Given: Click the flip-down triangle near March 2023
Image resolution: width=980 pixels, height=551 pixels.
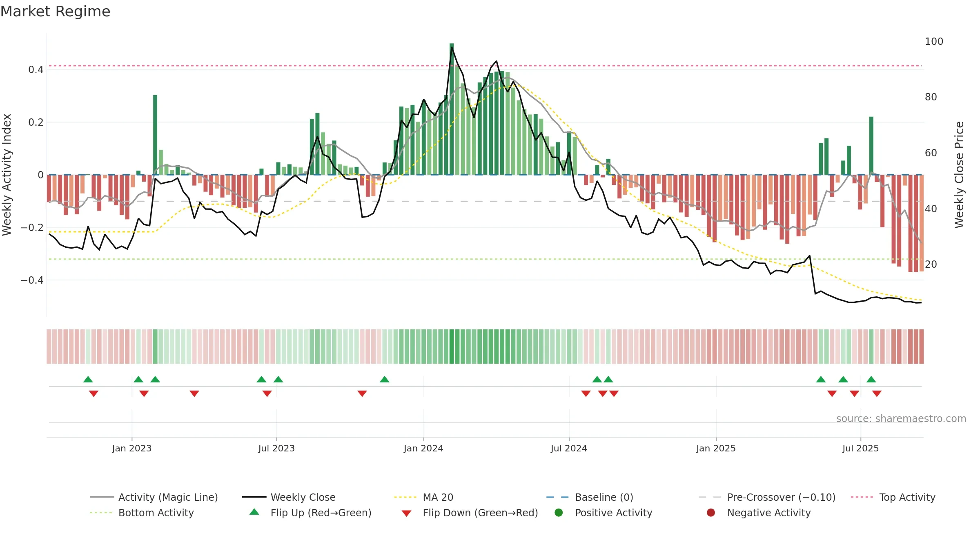Looking at the screenshot, I should (194, 393).
